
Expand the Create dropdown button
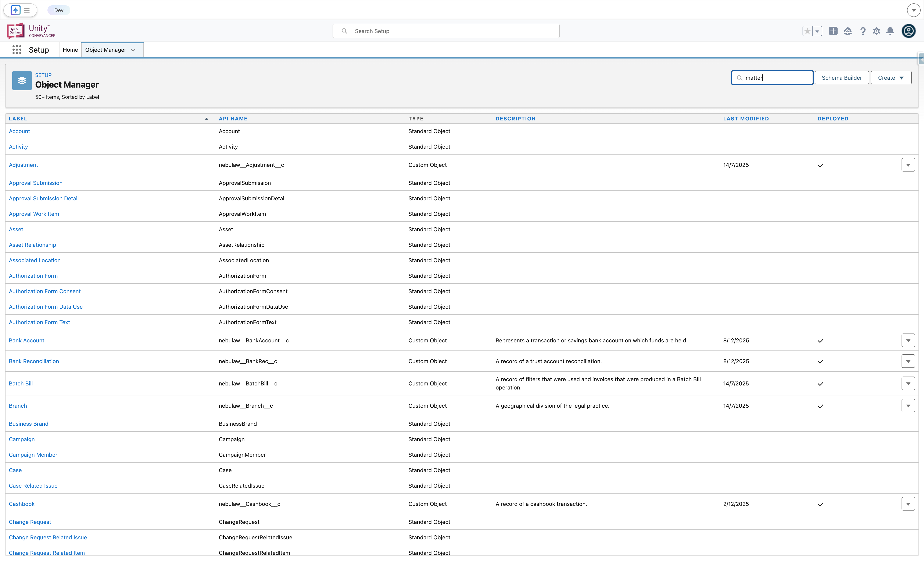[x=891, y=78]
